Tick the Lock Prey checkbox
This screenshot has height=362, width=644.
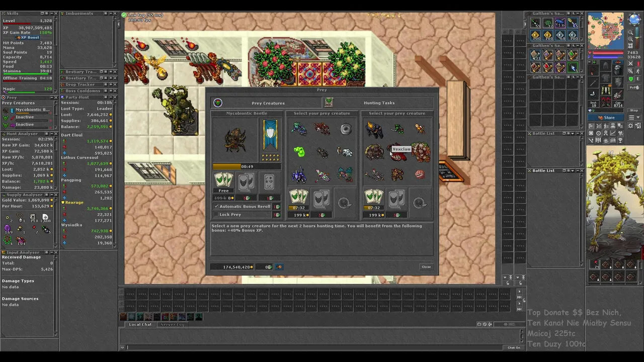pyautogui.click(x=216, y=215)
